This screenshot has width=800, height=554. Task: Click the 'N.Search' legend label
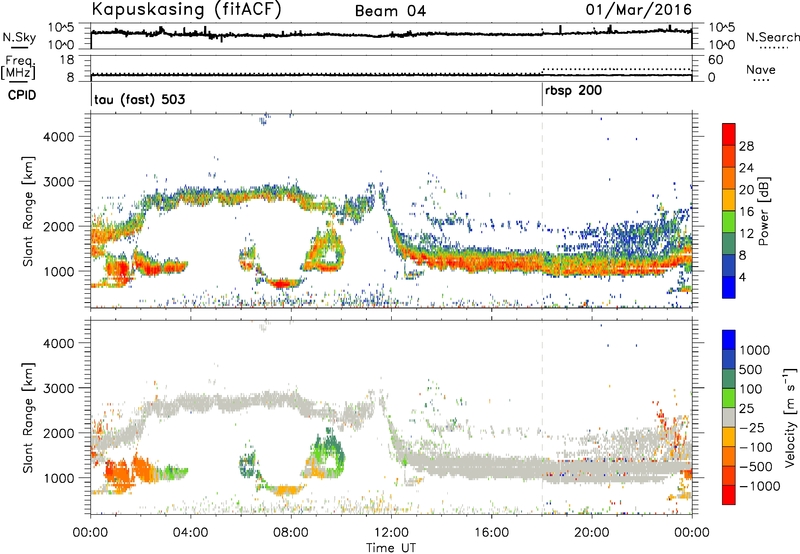pos(772,37)
